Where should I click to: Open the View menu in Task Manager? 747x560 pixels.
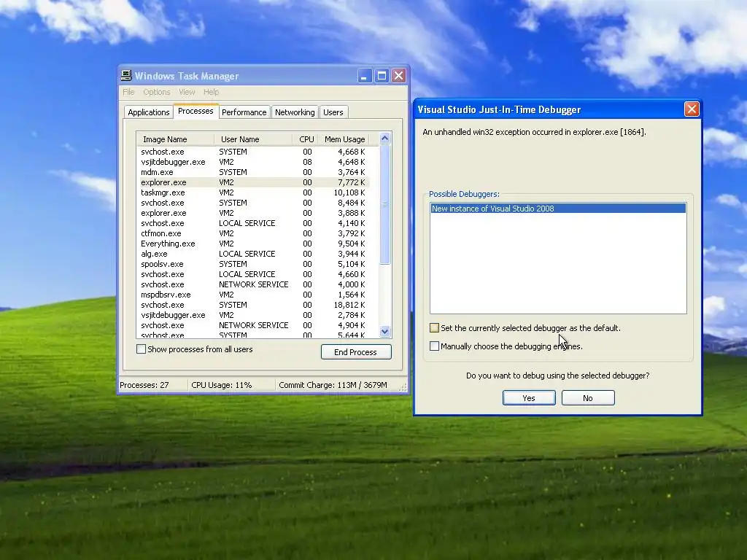coord(187,92)
